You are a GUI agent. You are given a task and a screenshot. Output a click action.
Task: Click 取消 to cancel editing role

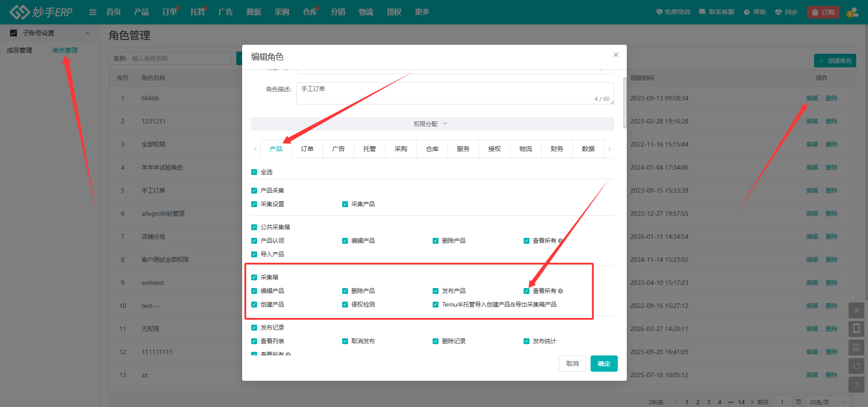click(x=572, y=364)
